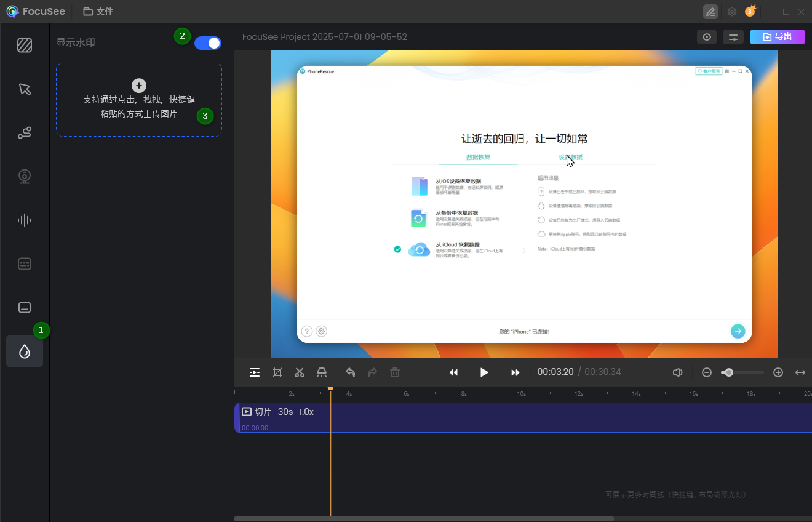This screenshot has height=522, width=812.
Task: Toggle preview eye button
Action: click(707, 37)
